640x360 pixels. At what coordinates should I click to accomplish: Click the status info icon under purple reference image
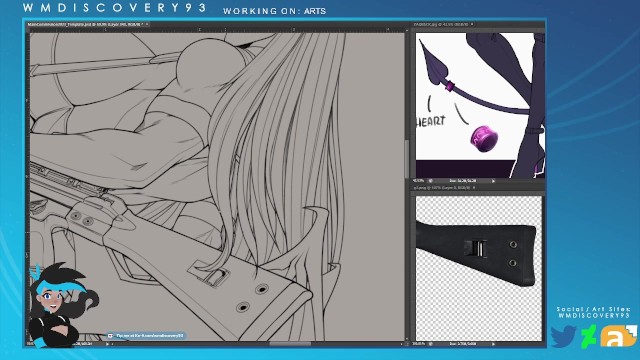click(430, 181)
